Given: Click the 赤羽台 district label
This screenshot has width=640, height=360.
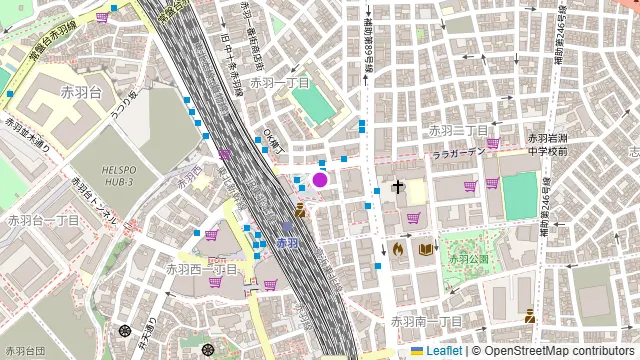Looking at the screenshot, I should pos(81,92).
